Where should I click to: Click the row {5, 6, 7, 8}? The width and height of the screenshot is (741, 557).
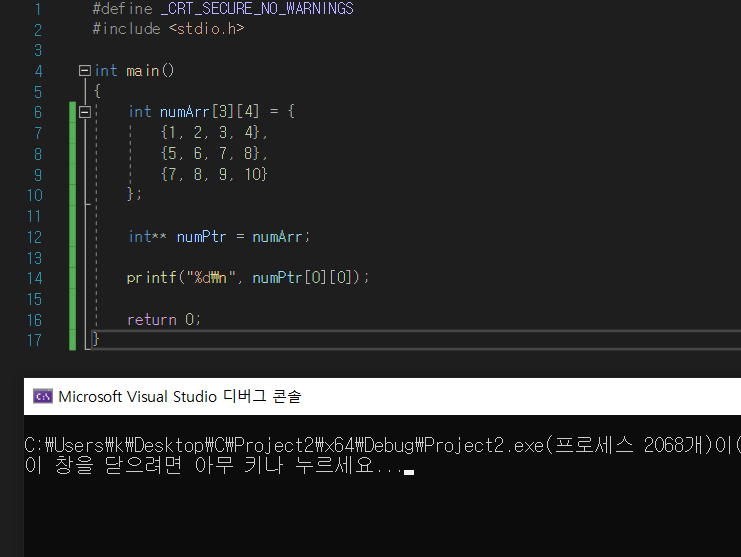[x=214, y=154]
